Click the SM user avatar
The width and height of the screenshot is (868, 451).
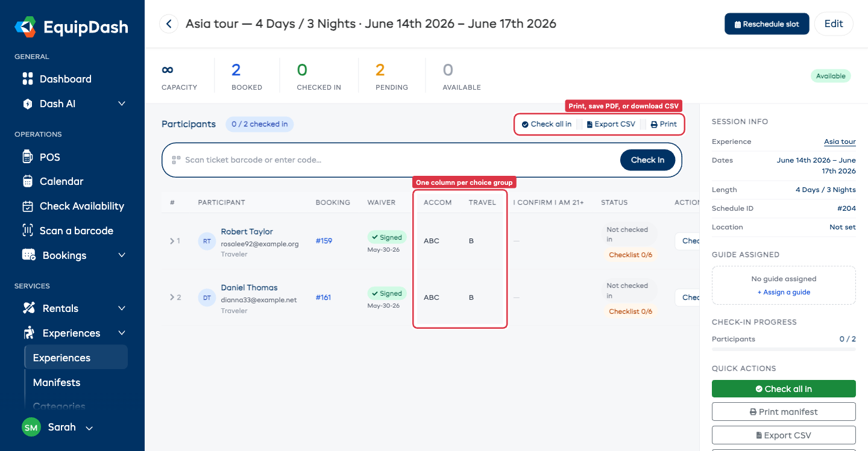pyautogui.click(x=31, y=428)
